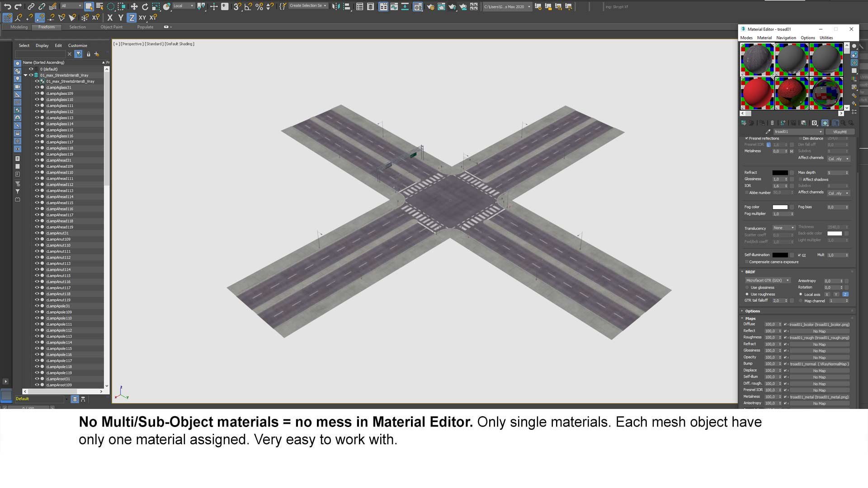868x488 pixels.
Task: Toggle Fresnel reflections checkbox
Action: [746, 138]
